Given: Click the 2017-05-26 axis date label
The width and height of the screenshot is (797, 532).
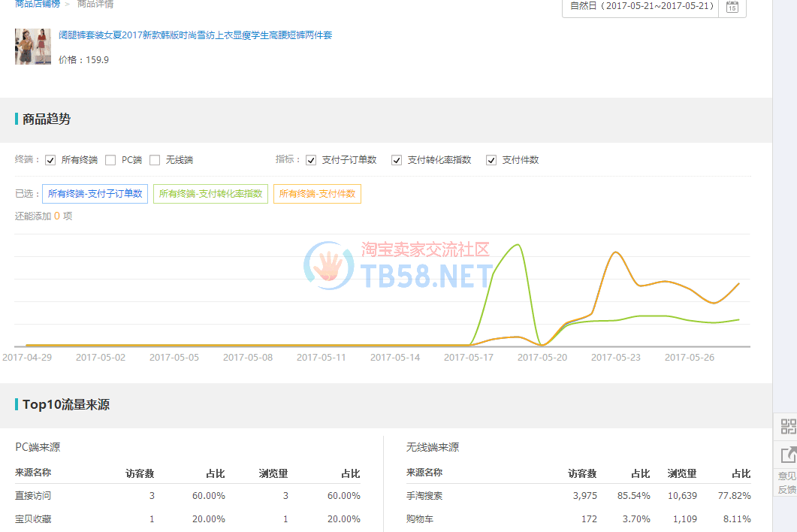Looking at the screenshot, I should coord(690,358).
